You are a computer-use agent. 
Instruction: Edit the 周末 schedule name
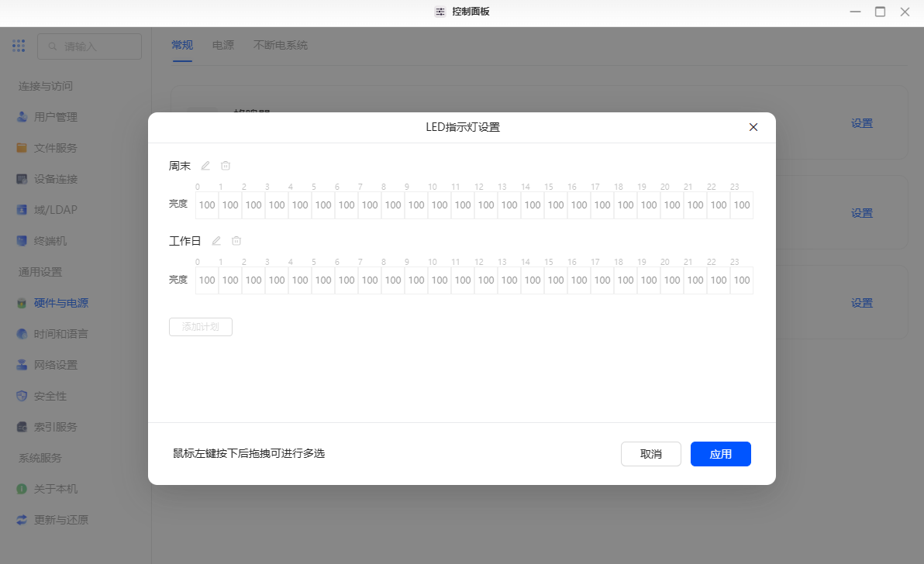click(205, 166)
